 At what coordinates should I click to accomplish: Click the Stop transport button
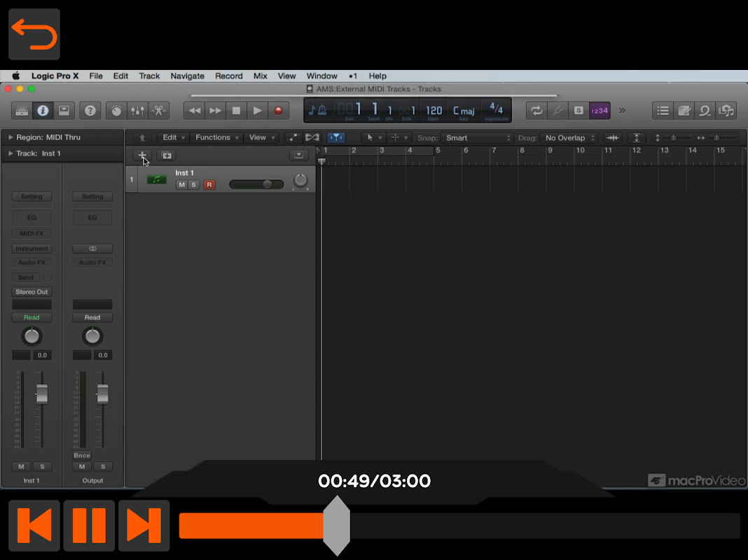click(236, 111)
